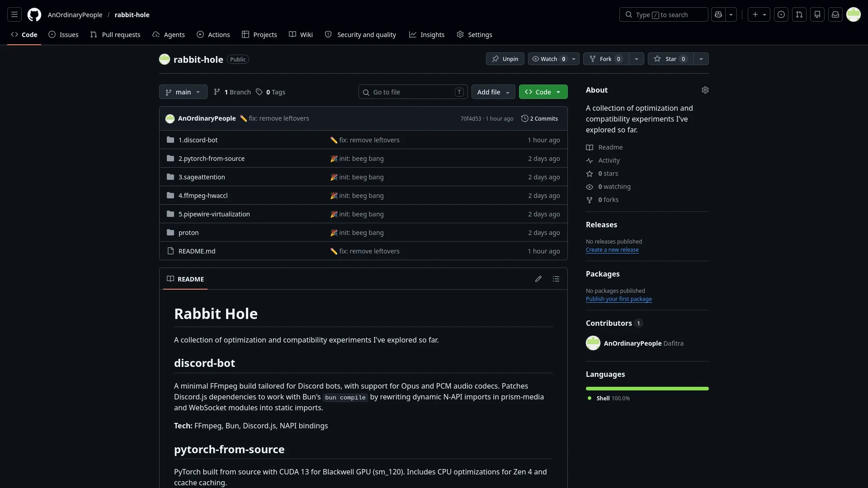868x488 pixels.
Task: Open the notifications inbox
Action: pyautogui.click(x=835, y=14)
